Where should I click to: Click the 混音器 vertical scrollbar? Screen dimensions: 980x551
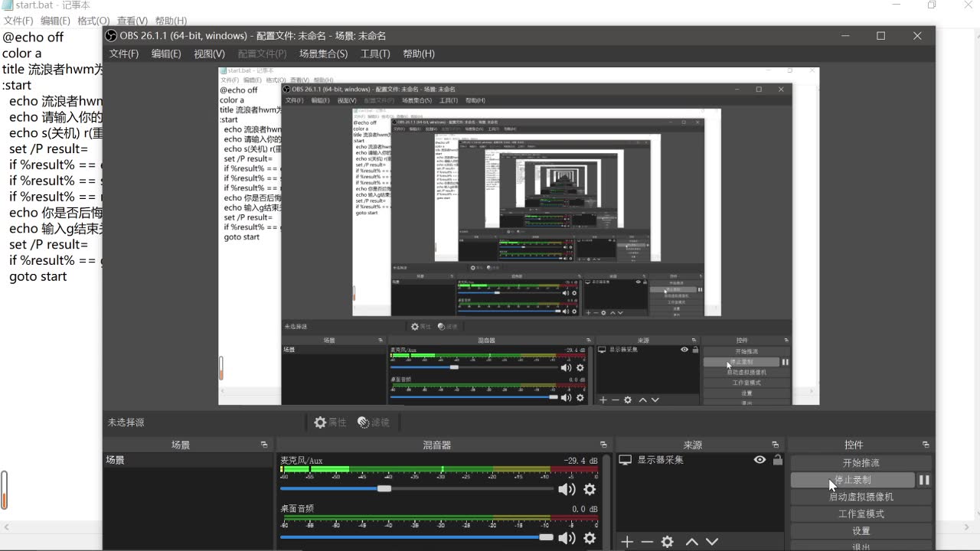606,501
